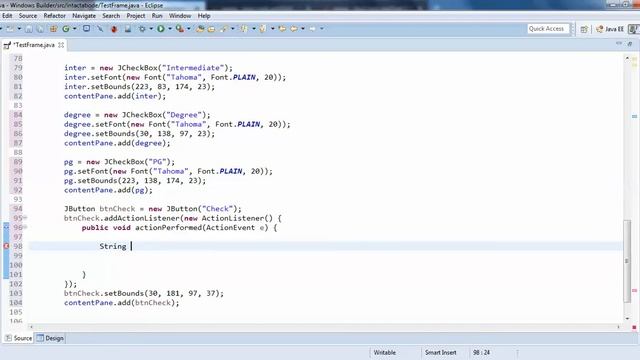This screenshot has width=640, height=360.
Task: Click the grayed Forward navigation icon
Action: (x=312, y=29)
